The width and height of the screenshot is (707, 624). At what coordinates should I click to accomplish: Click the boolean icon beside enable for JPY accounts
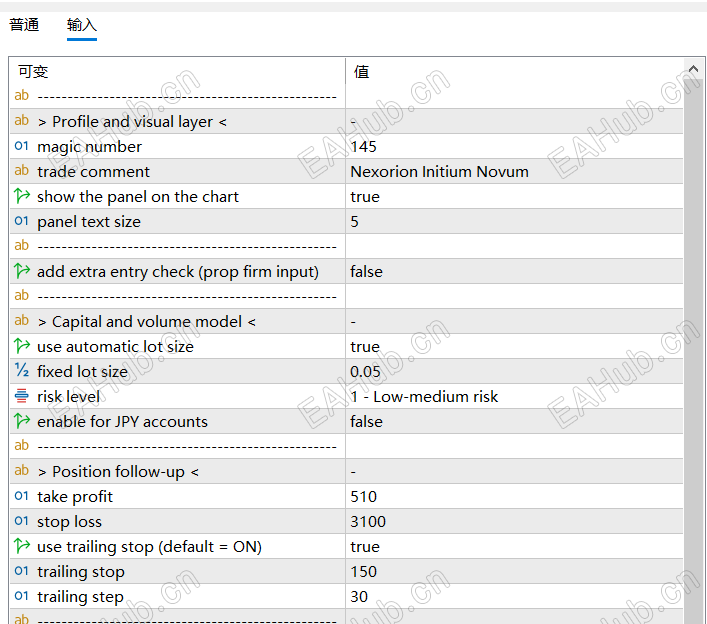(21, 421)
